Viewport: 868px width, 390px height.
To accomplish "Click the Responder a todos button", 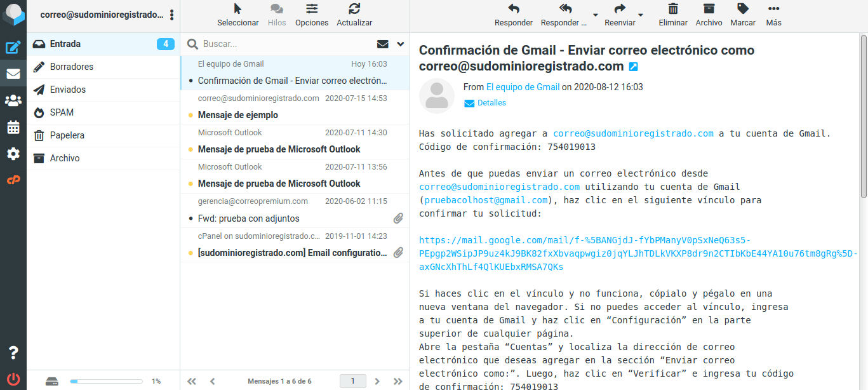I will pos(564,15).
